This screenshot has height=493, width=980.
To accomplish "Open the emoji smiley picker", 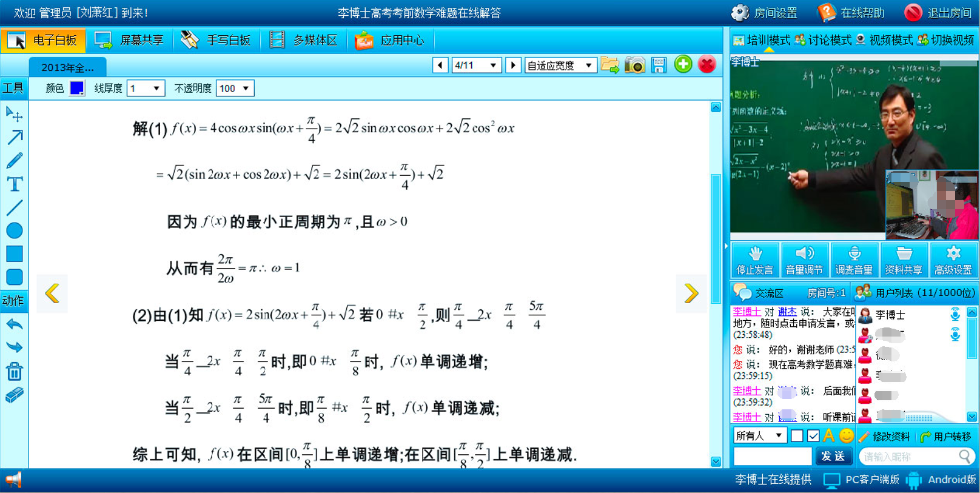I will (847, 435).
